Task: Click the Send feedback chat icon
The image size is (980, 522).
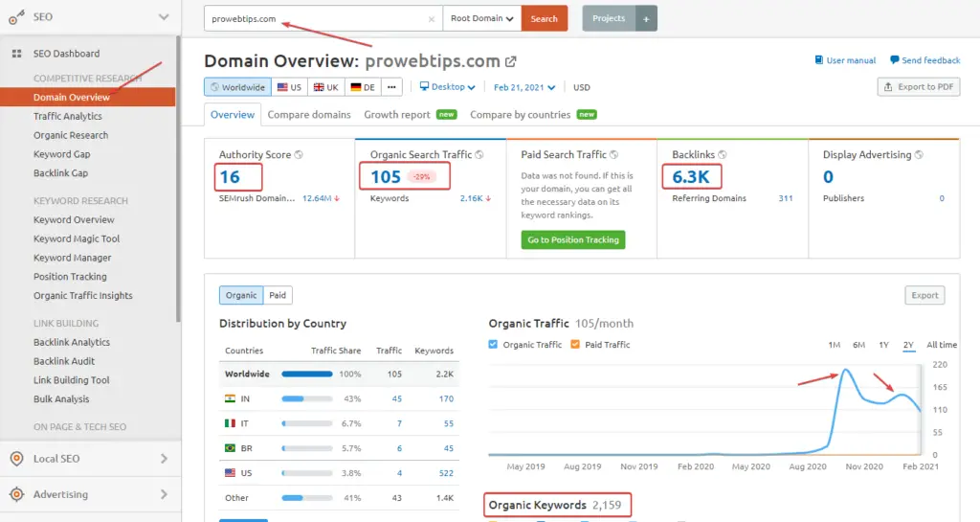Action: [895, 60]
